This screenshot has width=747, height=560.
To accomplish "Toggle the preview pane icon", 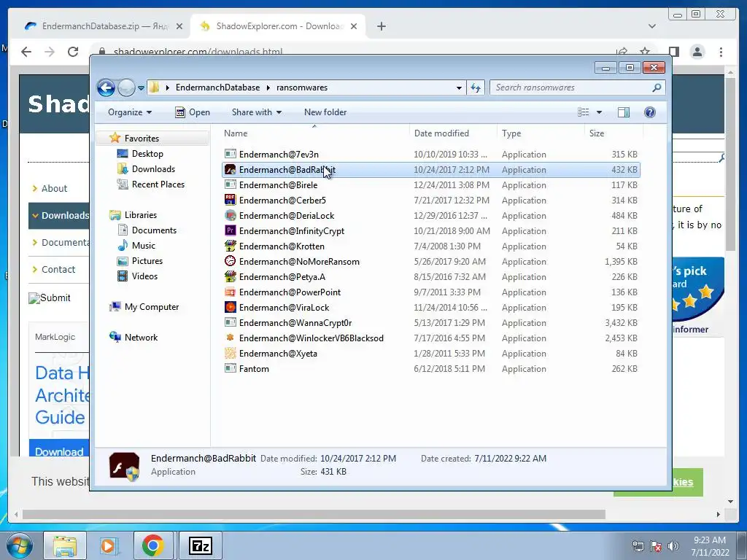I will [x=623, y=112].
